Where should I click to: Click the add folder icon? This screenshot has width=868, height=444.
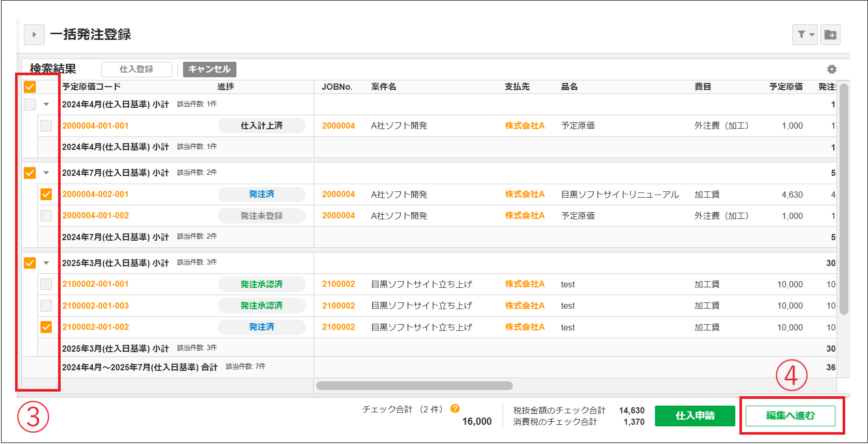point(830,35)
